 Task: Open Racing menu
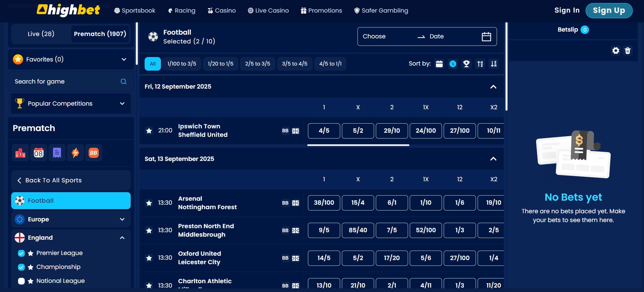(182, 11)
